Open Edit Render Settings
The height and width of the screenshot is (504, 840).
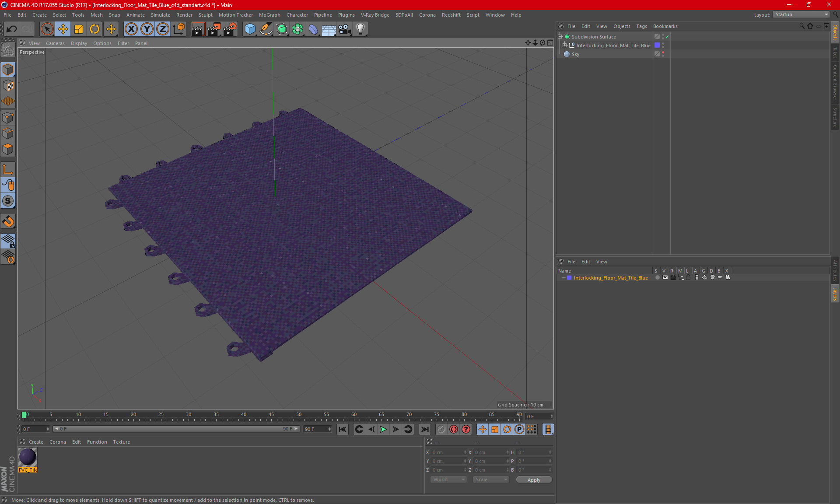pyautogui.click(x=230, y=29)
